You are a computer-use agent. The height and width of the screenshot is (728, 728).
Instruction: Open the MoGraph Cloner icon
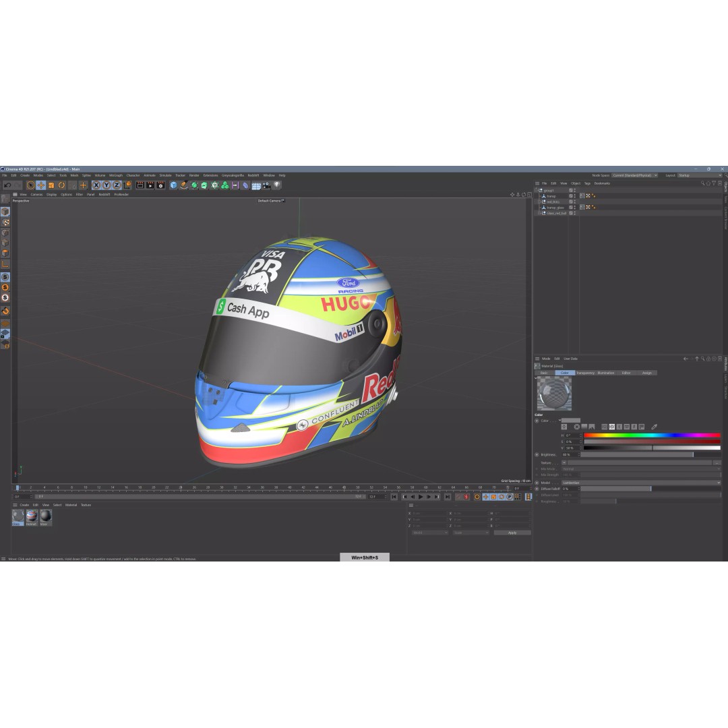coord(224,185)
